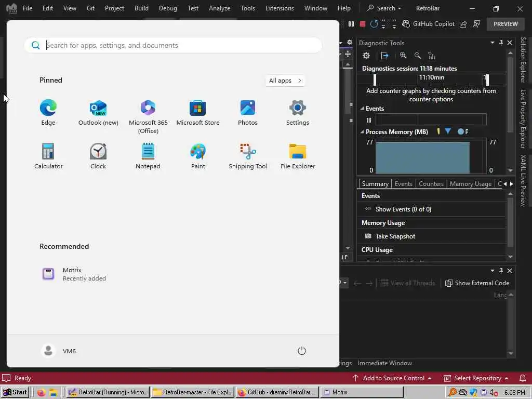Screen dimensions: 532x399
Task: Open the Debug menu
Action: click(x=168, y=8)
